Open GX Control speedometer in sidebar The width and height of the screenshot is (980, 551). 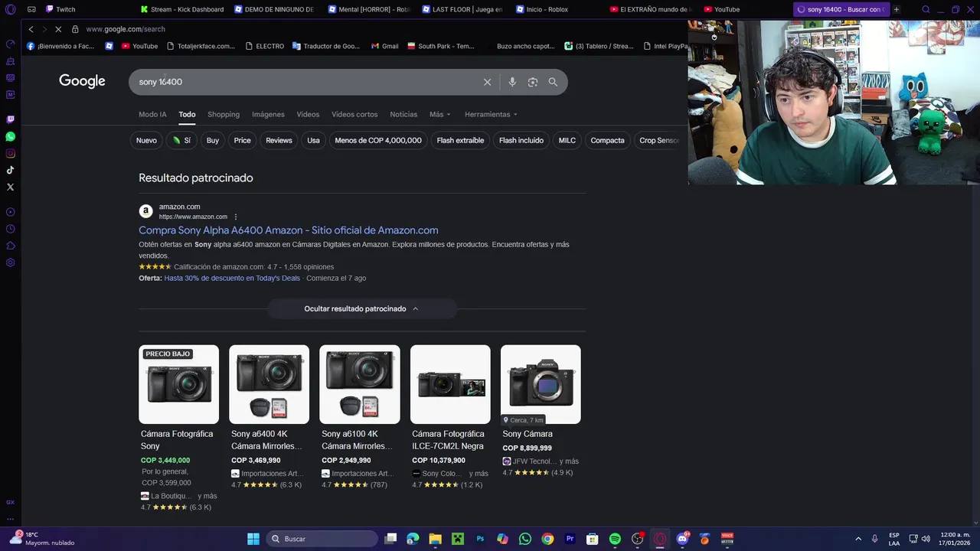(x=10, y=44)
